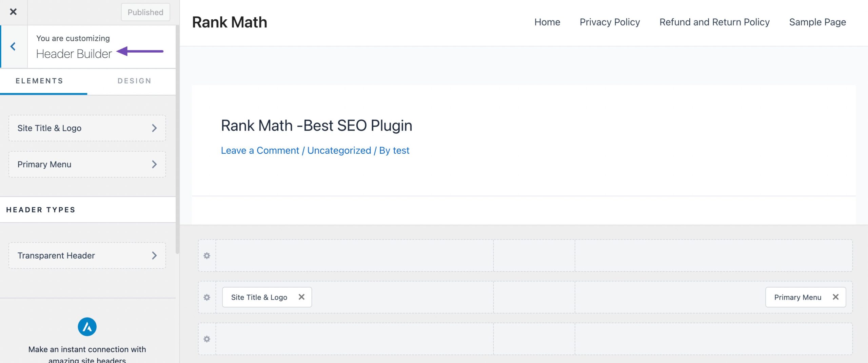Click the Transparent Header chevron arrow

click(x=154, y=255)
